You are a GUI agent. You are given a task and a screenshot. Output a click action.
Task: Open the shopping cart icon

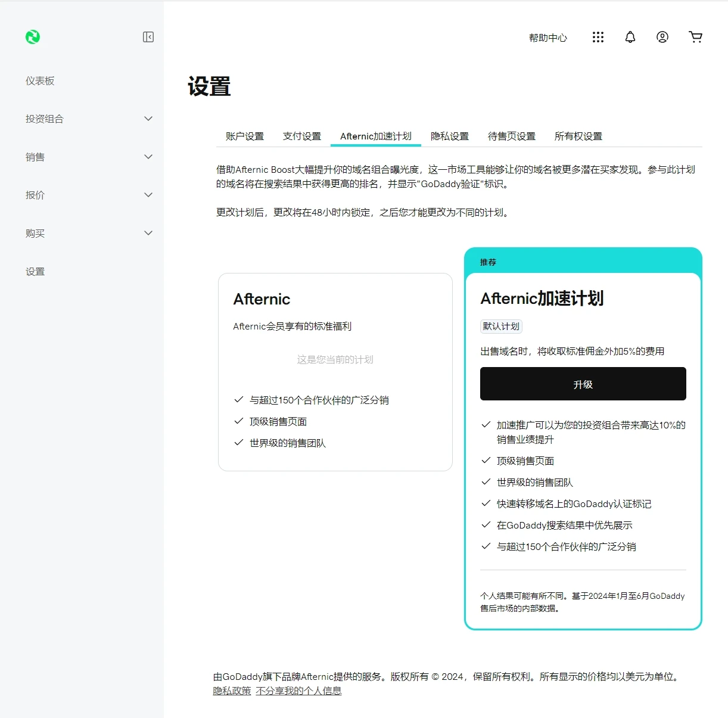(x=695, y=37)
